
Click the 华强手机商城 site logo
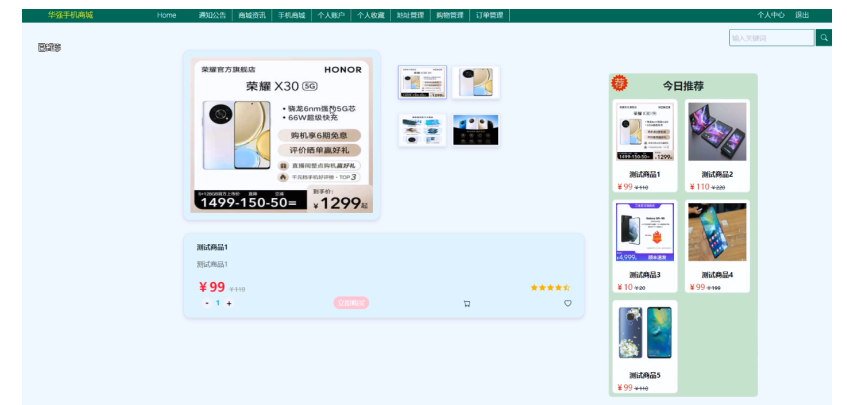pos(70,15)
